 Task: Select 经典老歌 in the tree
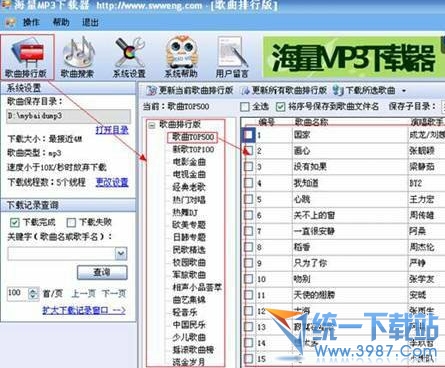coord(189,187)
